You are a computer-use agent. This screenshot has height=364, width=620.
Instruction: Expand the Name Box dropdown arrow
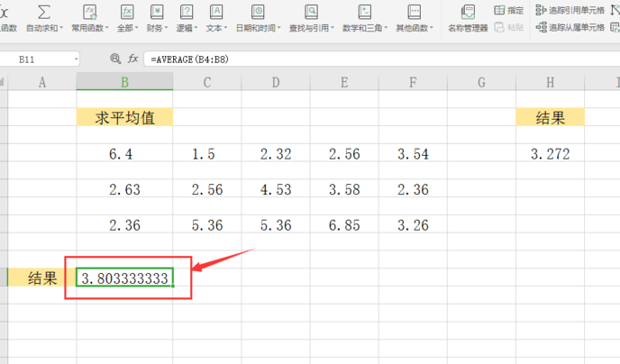click(76, 59)
